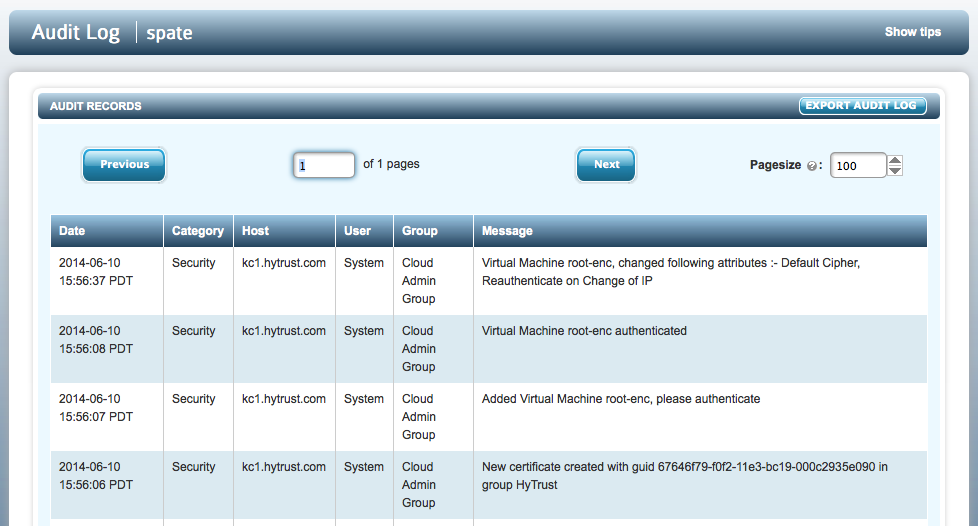Click Cloud Admin Group in 15:56:08 row
This screenshot has height=526, width=978.
[x=419, y=349]
